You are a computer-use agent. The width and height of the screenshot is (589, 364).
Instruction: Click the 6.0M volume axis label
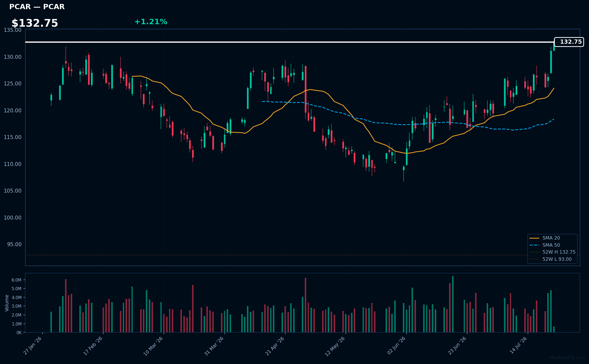pyautogui.click(x=17, y=280)
